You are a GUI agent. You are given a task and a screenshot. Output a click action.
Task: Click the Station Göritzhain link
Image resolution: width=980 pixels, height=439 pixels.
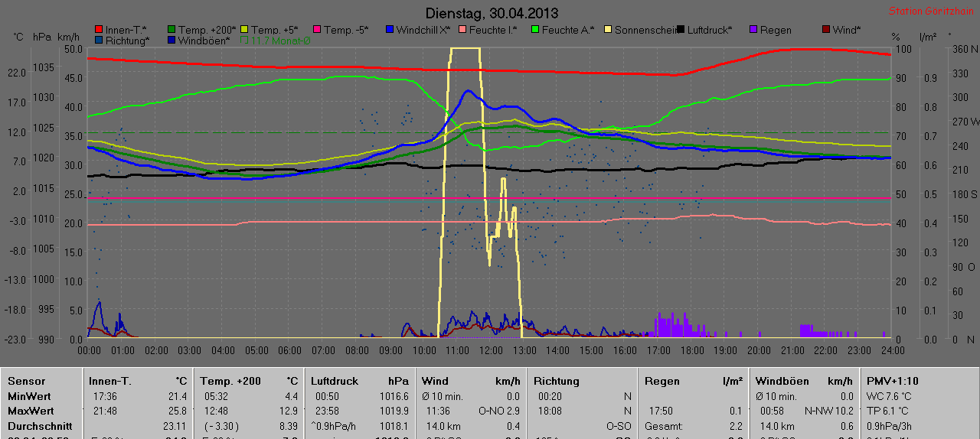tap(932, 11)
